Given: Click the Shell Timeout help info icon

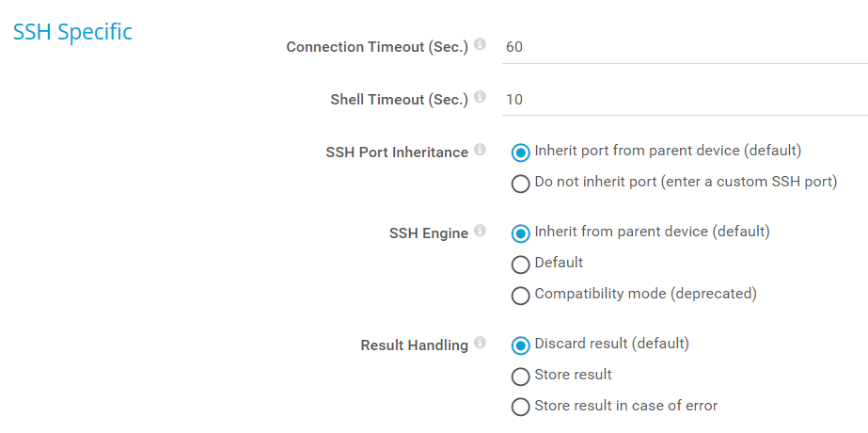Looking at the screenshot, I should click(480, 97).
